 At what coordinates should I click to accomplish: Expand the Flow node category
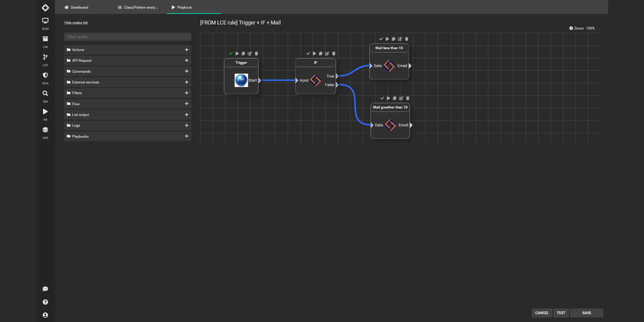point(187,104)
